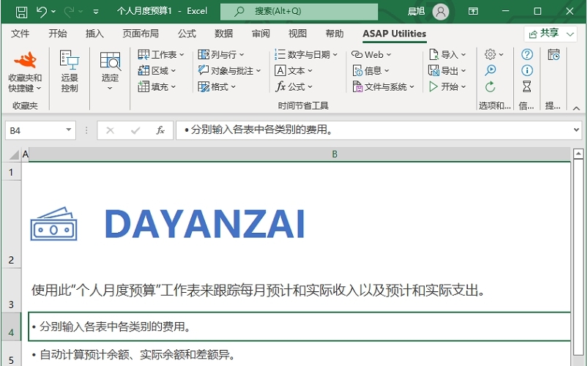This screenshot has width=588, height=366.
Task: Select row 4 header
Action: (x=11, y=326)
